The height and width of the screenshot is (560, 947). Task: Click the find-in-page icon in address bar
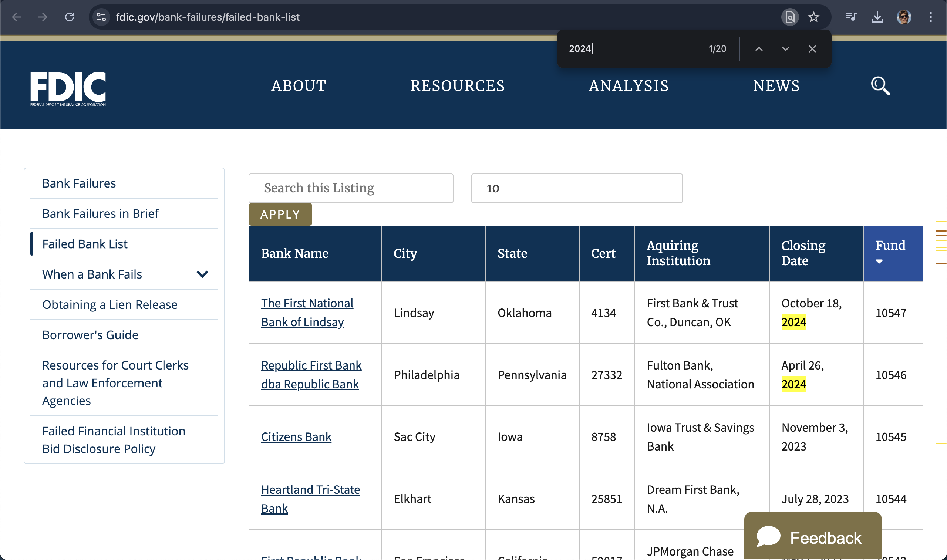coord(790,17)
